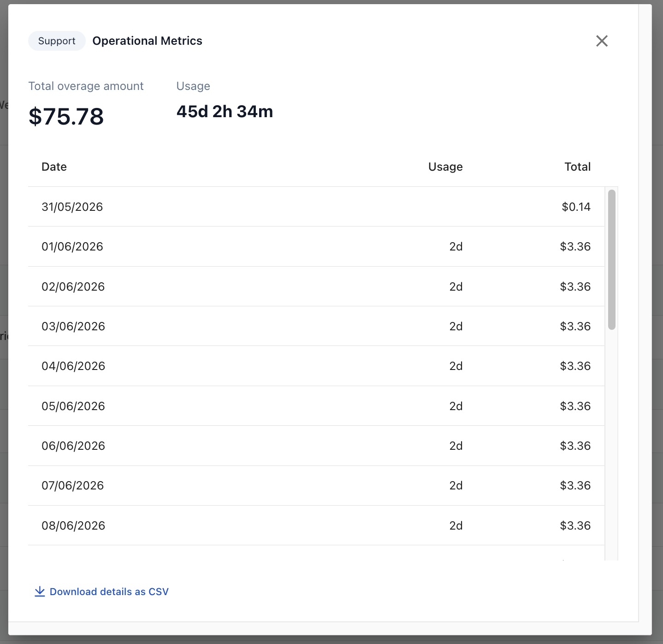The height and width of the screenshot is (644, 663).
Task: Select the 31/05/2026 date cell
Action: point(72,207)
